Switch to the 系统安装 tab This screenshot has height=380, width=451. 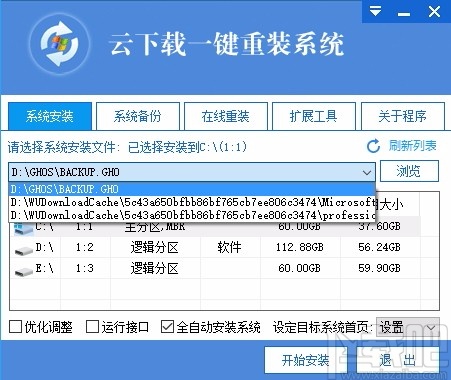click(50, 116)
